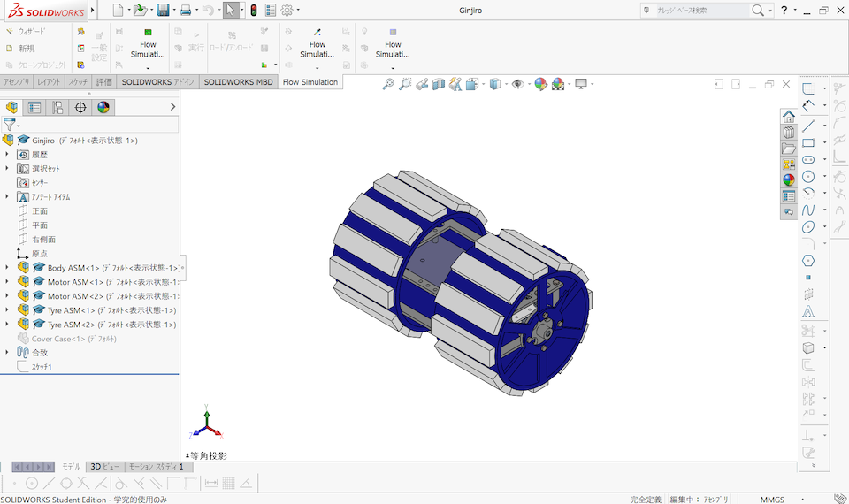Expand the アノテート アイテム node
The image size is (849, 504).
click(7, 196)
